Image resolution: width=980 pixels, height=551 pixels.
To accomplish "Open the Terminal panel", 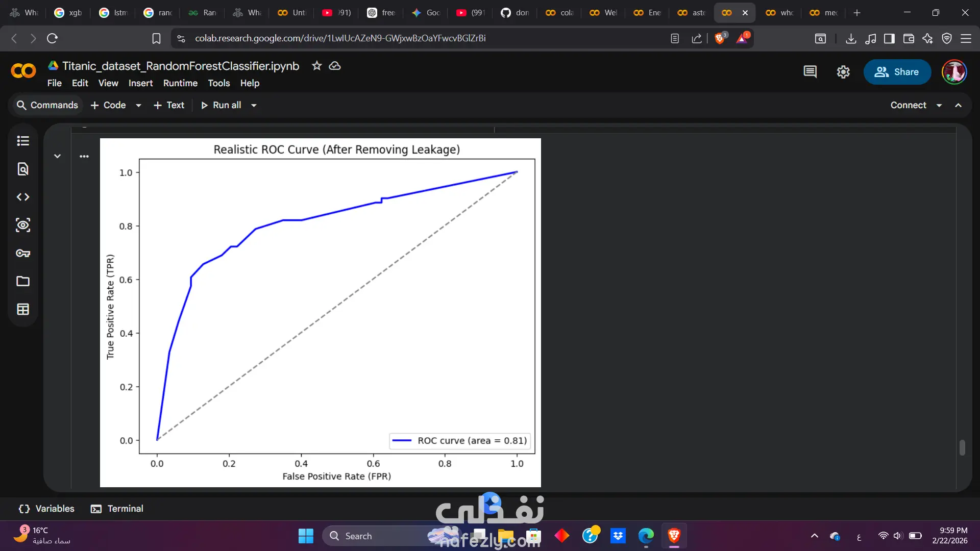I will coord(117,509).
